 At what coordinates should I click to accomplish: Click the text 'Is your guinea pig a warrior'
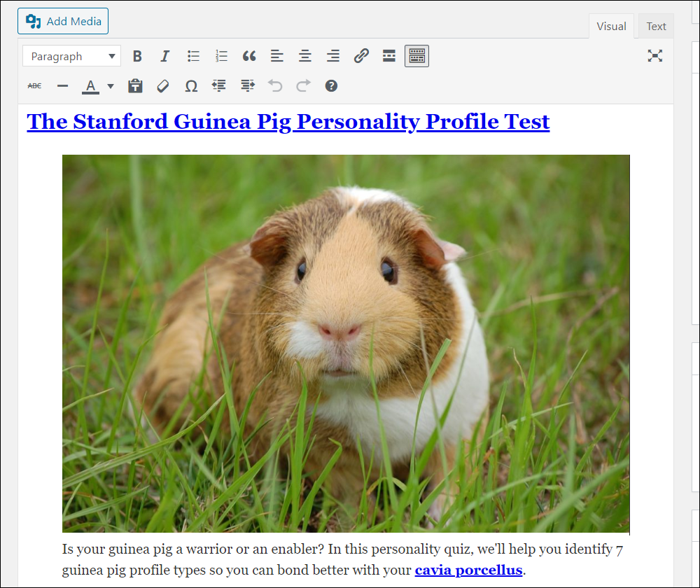pos(147,549)
